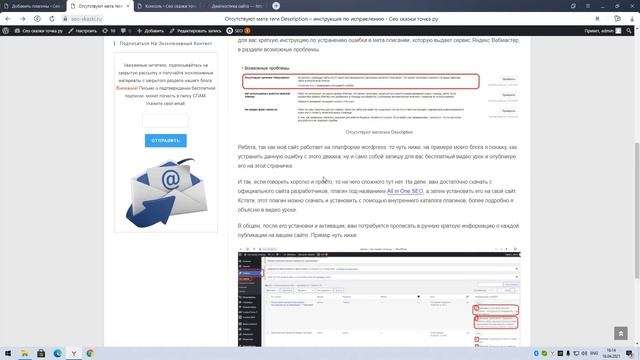
Task: Click the blue 'ОТПРАВИТЬ' subscribe button
Action: point(166,140)
